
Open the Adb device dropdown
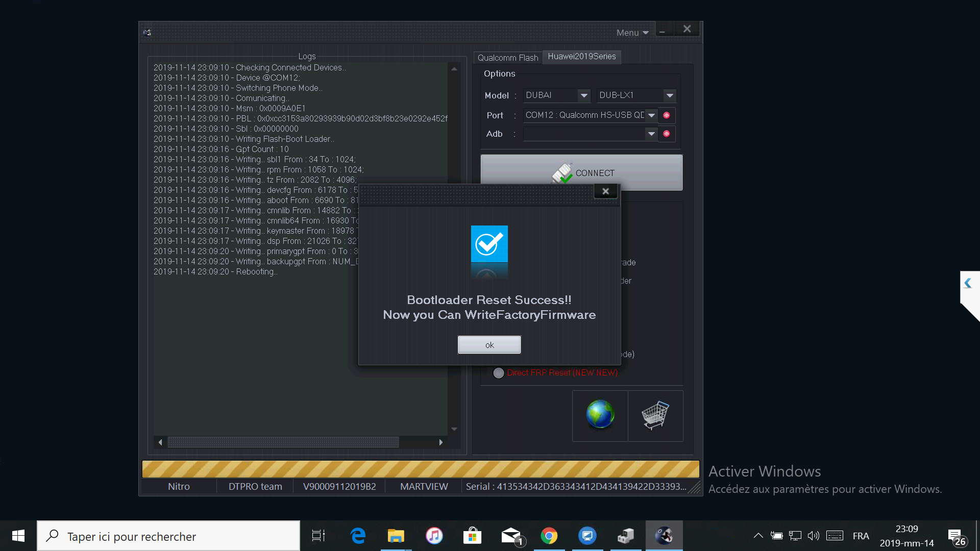pyautogui.click(x=651, y=134)
